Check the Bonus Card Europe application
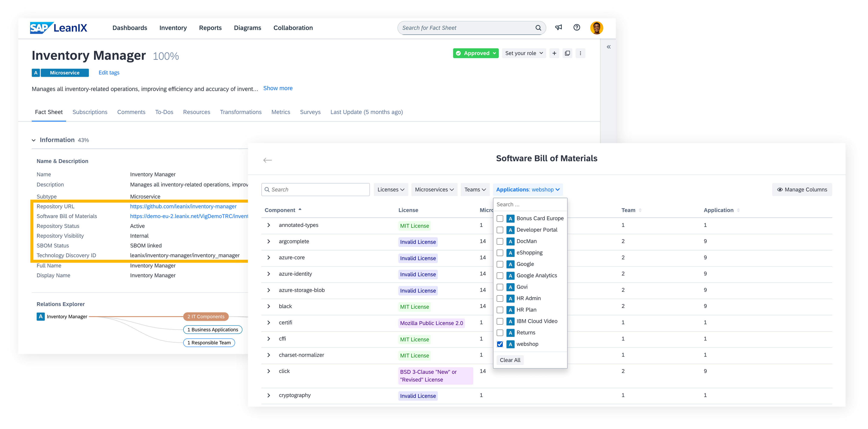This screenshot has height=429, width=868. coord(500,219)
